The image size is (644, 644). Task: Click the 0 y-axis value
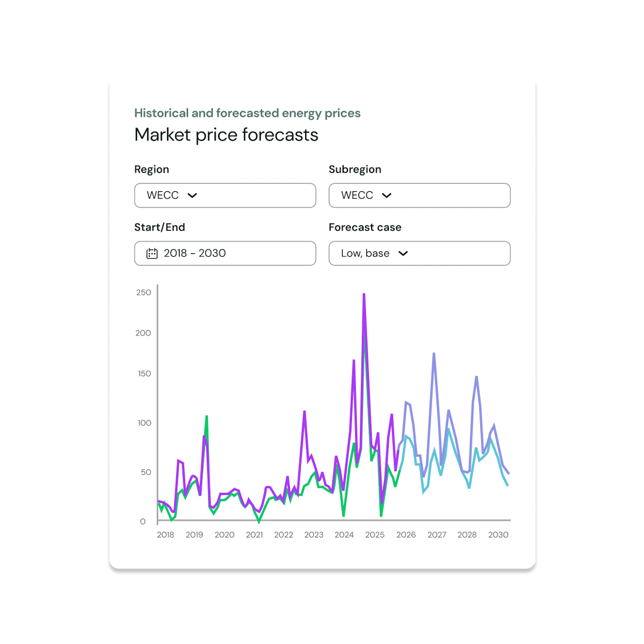tap(143, 522)
